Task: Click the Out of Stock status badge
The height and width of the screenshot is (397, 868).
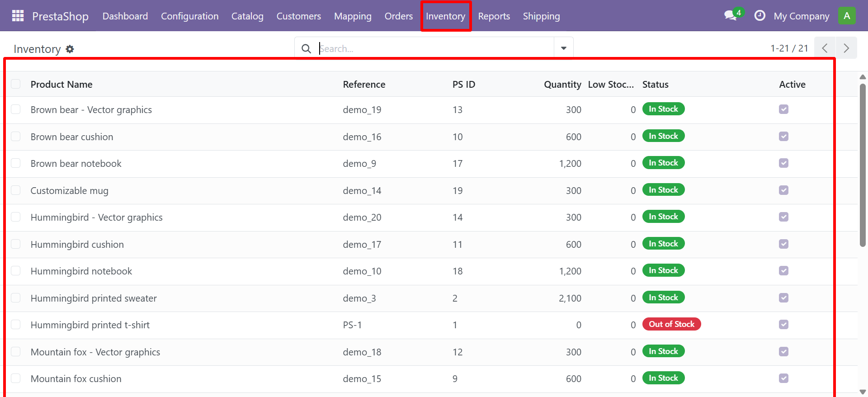Action: click(x=671, y=324)
